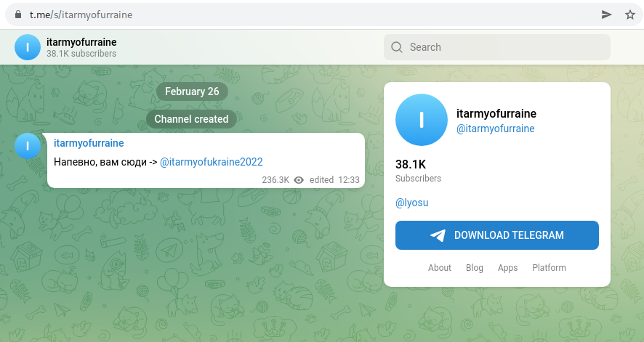Click the message author's avatar

(28, 146)
